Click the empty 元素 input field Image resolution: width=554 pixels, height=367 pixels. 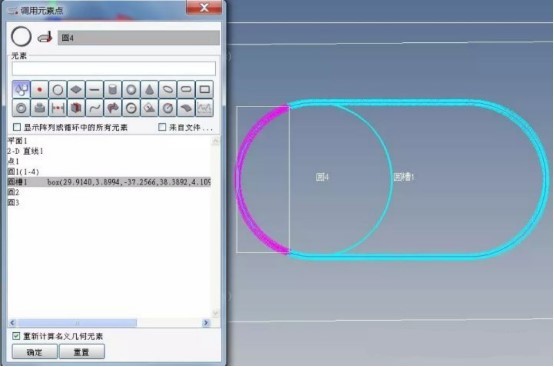114,68
